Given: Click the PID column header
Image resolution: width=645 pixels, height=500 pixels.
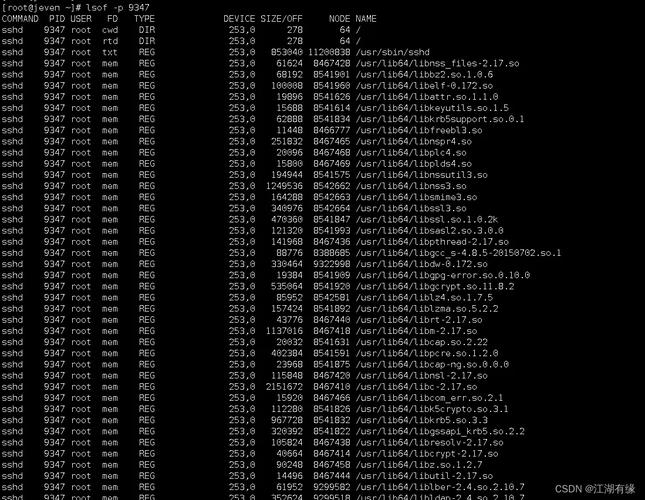Looking at the screenshot, I should tap(57, 19).
